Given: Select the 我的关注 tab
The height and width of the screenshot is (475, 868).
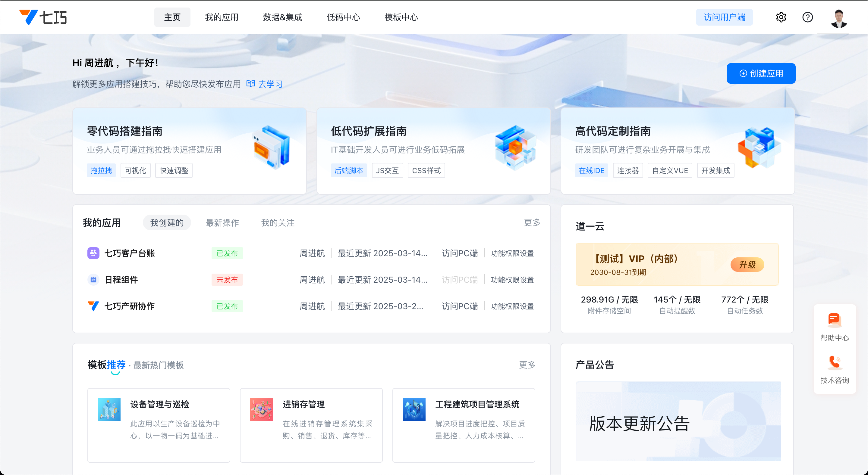Looking at the screenshot, I should coord(278,223).
